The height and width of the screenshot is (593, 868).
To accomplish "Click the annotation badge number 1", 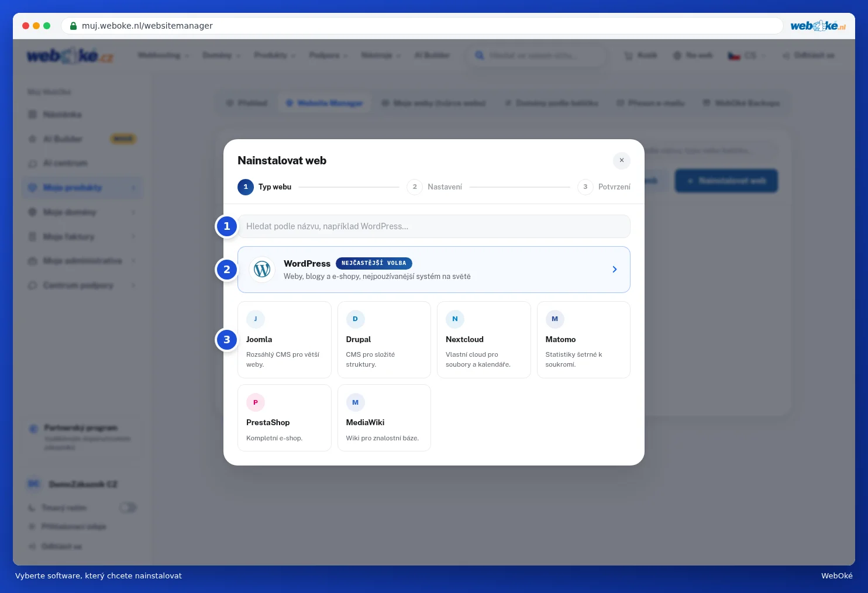I will point(227,226).
